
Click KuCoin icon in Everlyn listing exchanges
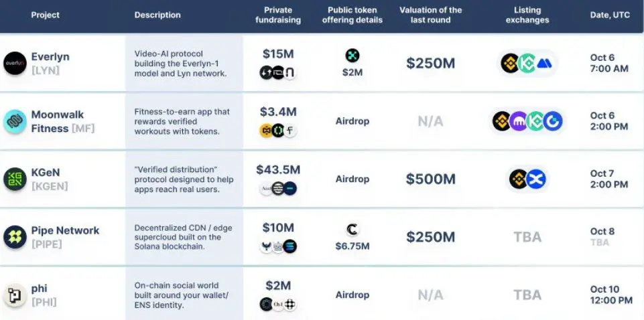point(527,64)
